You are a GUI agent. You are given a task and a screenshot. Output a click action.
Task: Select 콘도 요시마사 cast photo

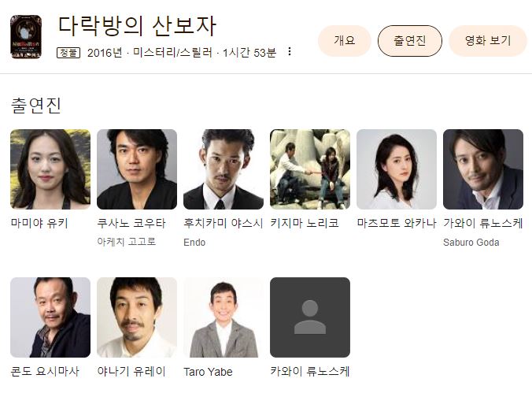pos(50,317)
